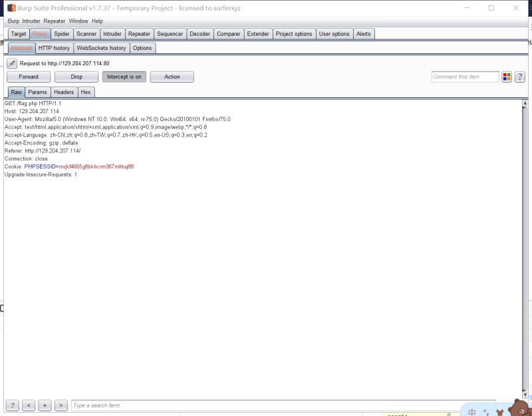
Task: Forward the intercepted request
Action: tap(29, 77)
